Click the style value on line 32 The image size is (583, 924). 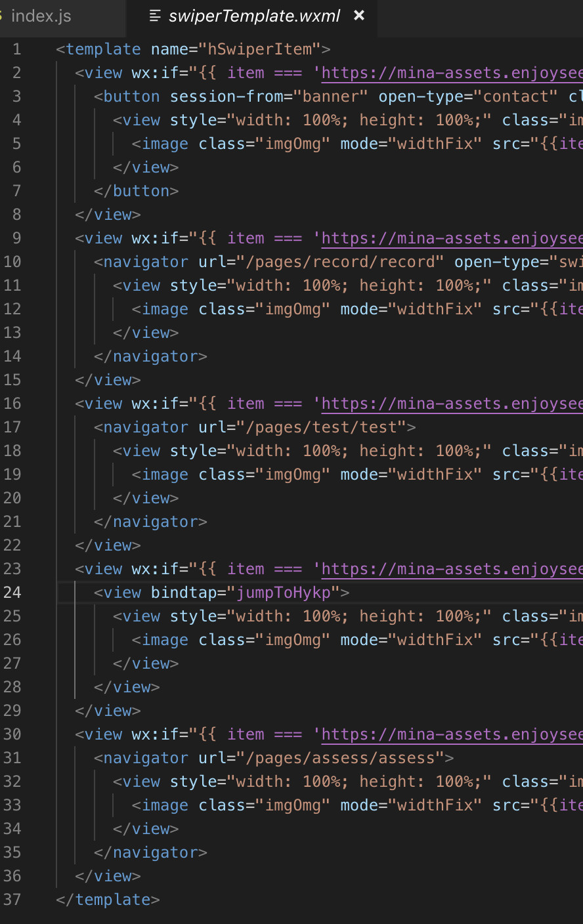point(359,782)
